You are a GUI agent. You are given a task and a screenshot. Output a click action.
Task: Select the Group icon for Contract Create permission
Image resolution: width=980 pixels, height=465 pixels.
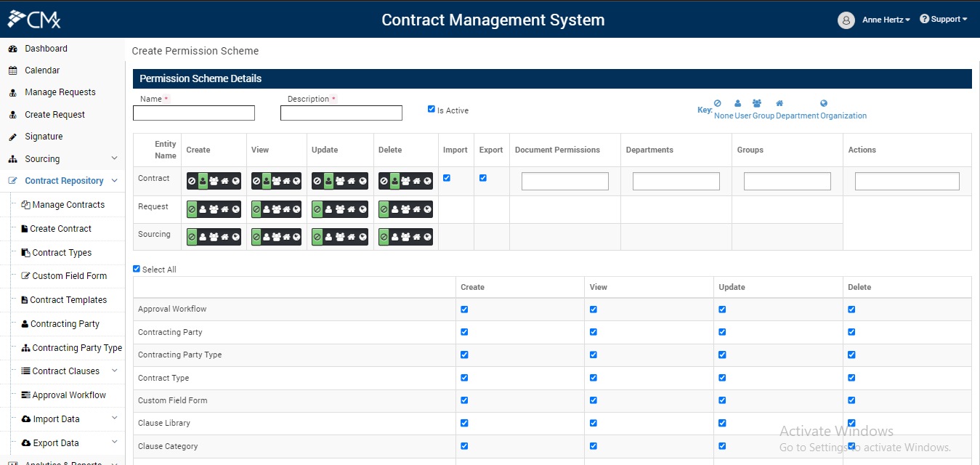[x=214, y=180]
